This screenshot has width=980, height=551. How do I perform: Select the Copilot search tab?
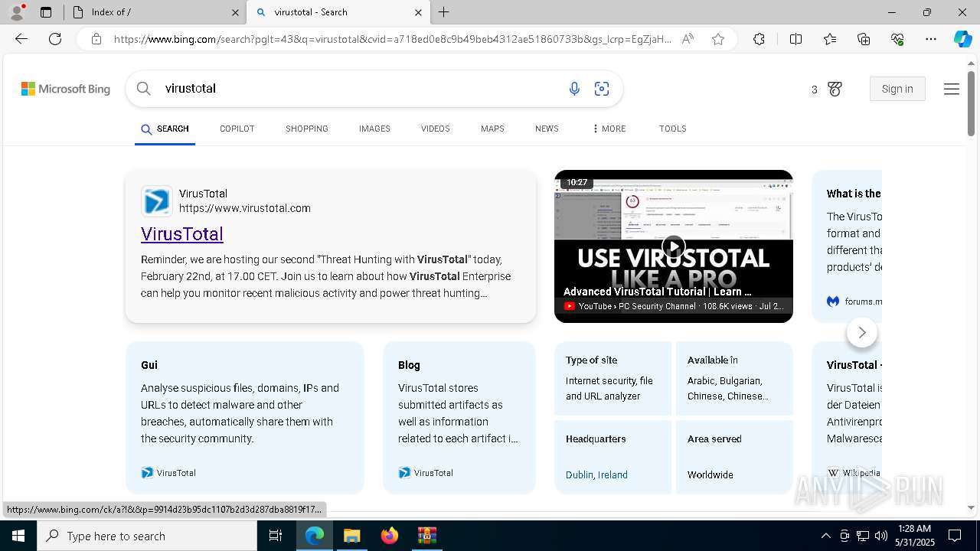point(237,129)
